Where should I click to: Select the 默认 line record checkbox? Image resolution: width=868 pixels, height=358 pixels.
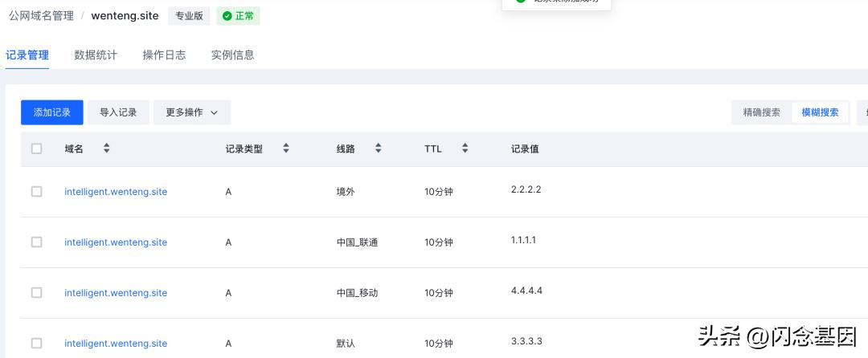(36, 344)
